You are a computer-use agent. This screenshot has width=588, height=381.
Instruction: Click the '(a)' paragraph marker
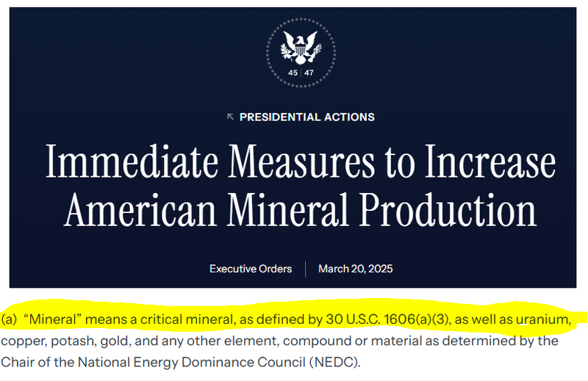[9, 319]
